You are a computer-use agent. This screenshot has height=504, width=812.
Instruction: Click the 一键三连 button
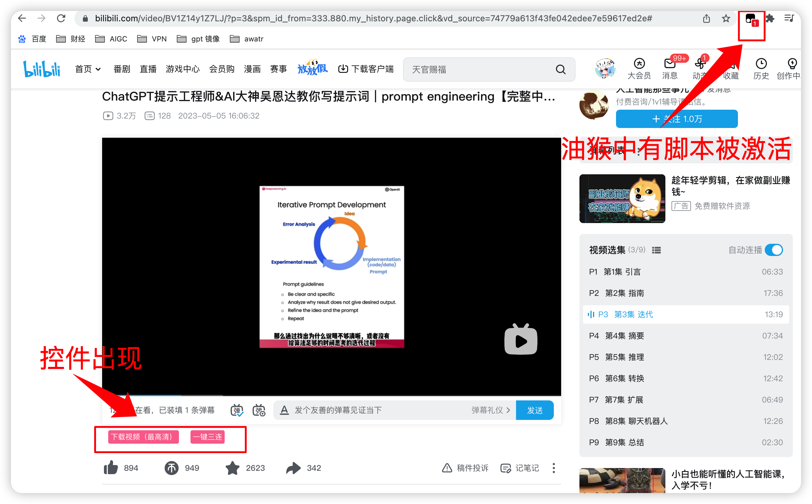[x=207, y=437]
